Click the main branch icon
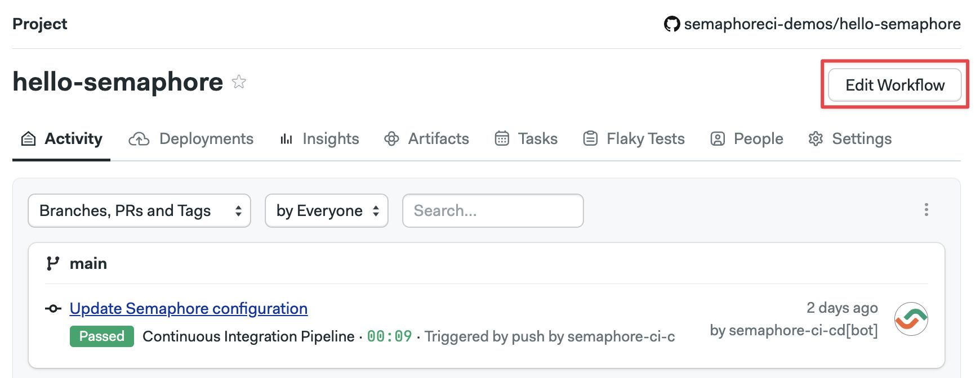Viewport: 980px width, 378px height. pos(53,263)
